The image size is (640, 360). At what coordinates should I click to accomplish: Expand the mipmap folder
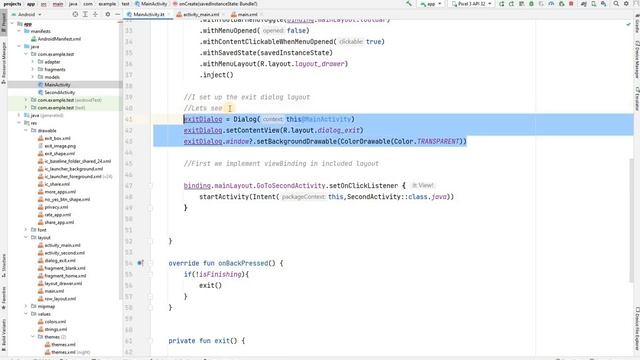[26, 306]
